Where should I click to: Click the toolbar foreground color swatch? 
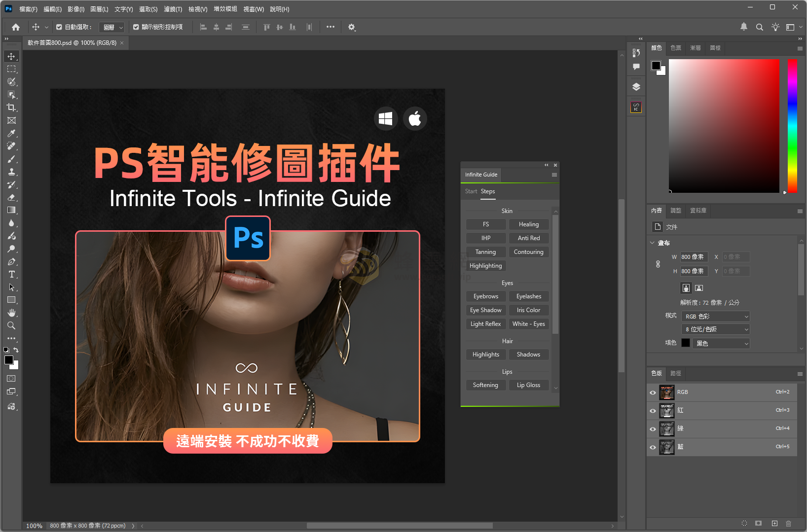[x=9, y=360]
